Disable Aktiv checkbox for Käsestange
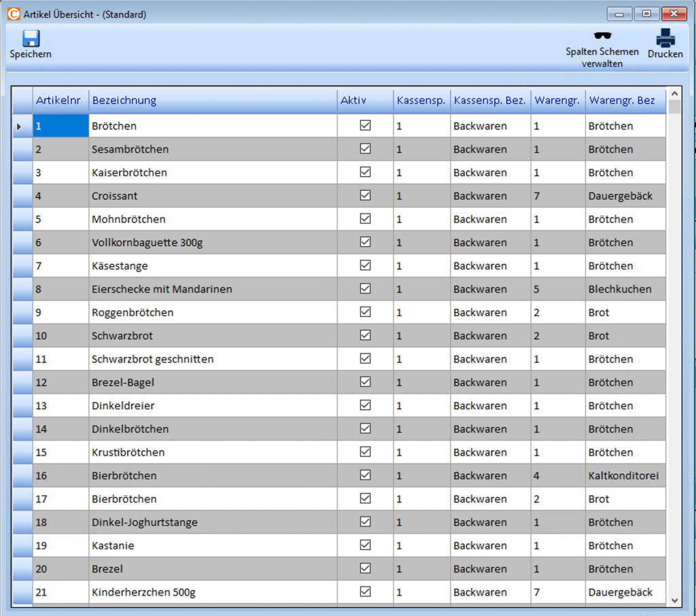This screenshot has width=696, height=616. [366, 266]
